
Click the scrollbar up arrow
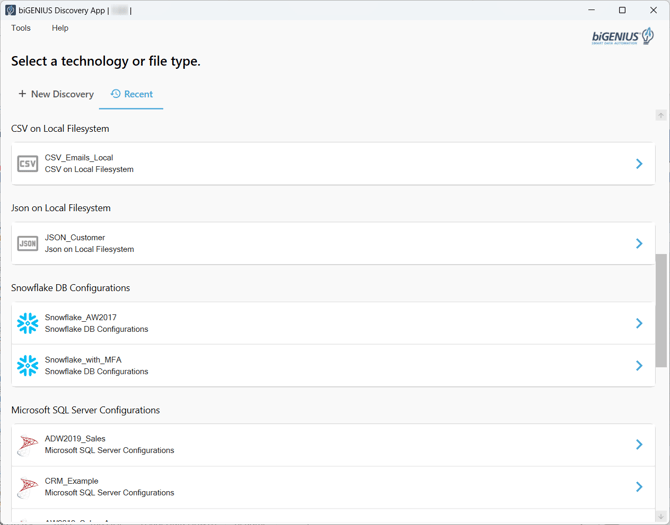(x=661, y=115)
